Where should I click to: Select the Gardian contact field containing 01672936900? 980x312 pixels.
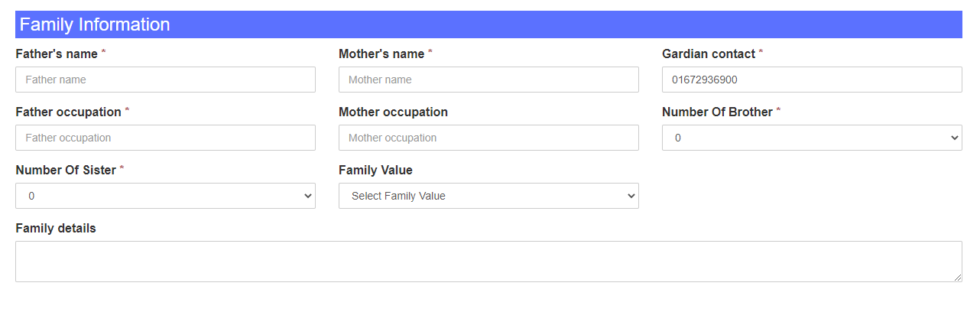pos(812,80)
